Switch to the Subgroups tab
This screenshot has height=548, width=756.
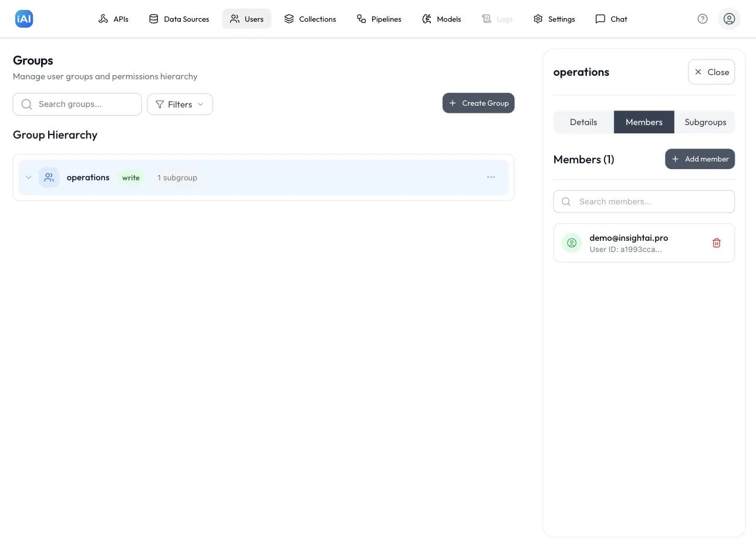[705, 122]
